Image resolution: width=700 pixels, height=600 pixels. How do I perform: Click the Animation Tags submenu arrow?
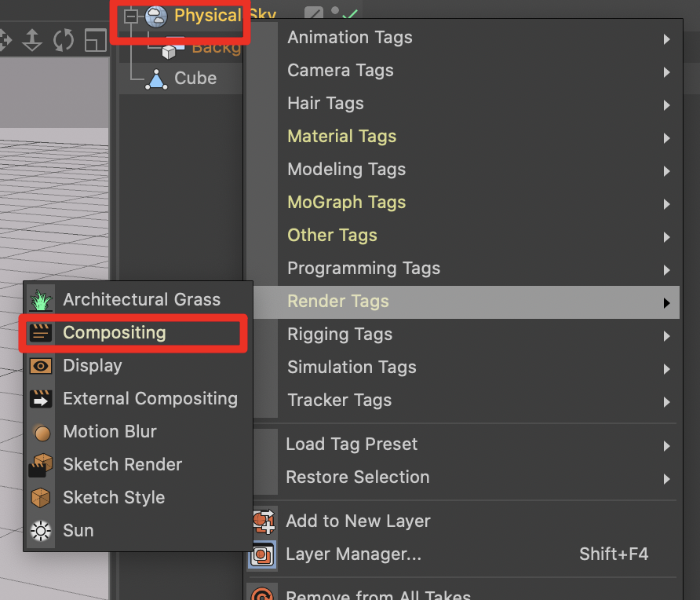[666, 39]
